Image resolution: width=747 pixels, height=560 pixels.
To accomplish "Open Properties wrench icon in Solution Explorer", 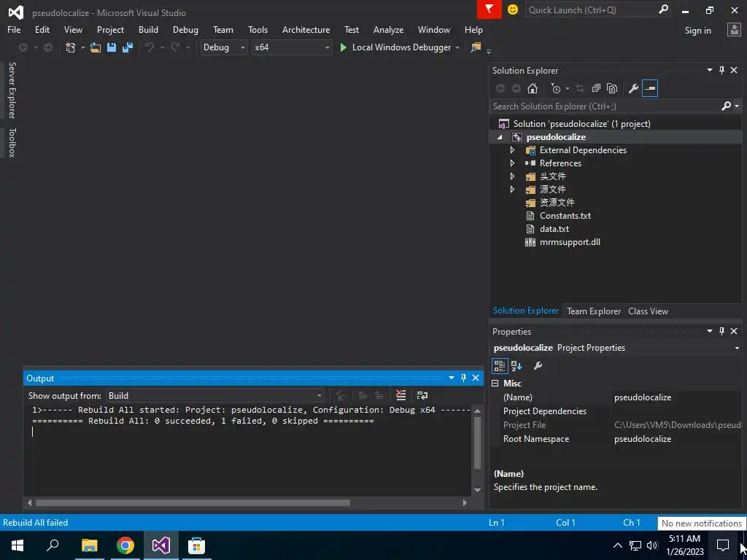I will (633, 88).
